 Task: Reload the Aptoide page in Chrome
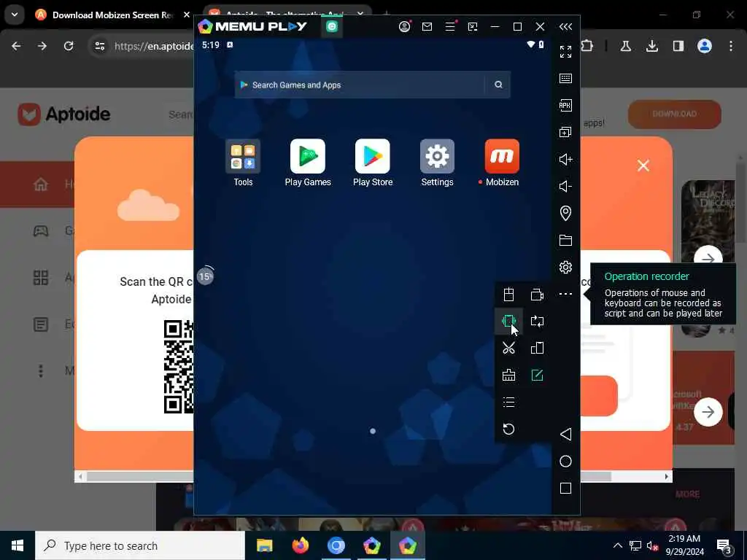[69, 46]
